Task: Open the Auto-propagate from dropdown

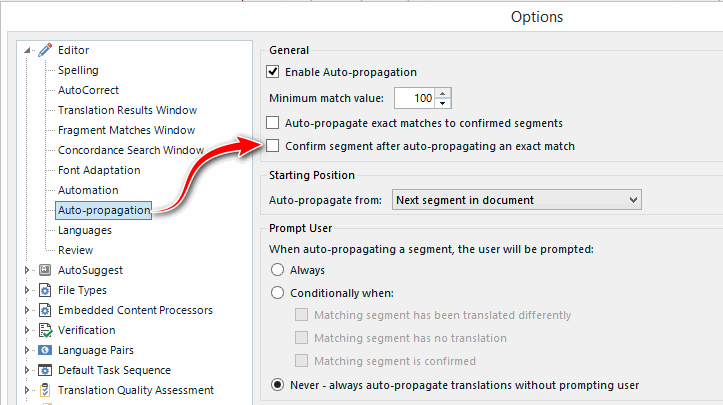Action: (x=516, y=200)
